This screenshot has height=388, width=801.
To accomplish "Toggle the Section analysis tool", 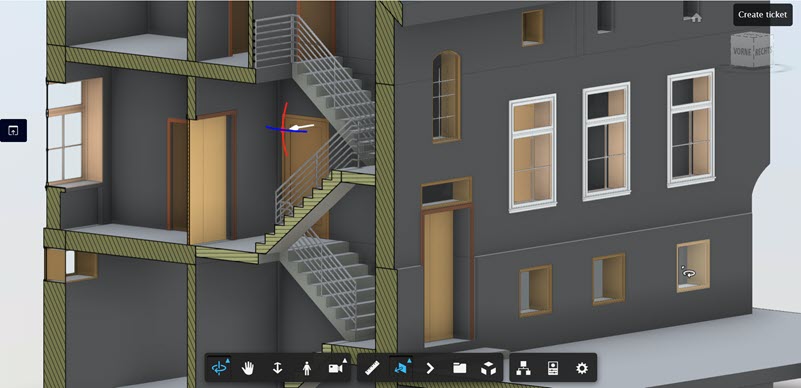I will tap(401, 368).
